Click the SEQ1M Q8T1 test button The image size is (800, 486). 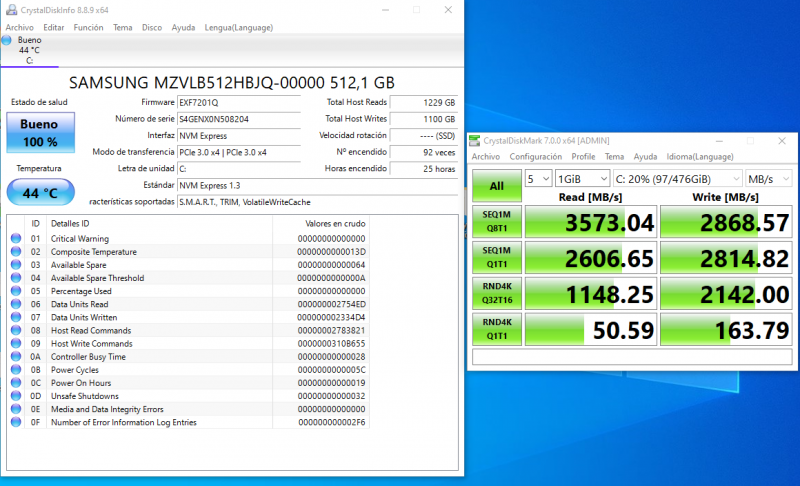tap(496, 222)
